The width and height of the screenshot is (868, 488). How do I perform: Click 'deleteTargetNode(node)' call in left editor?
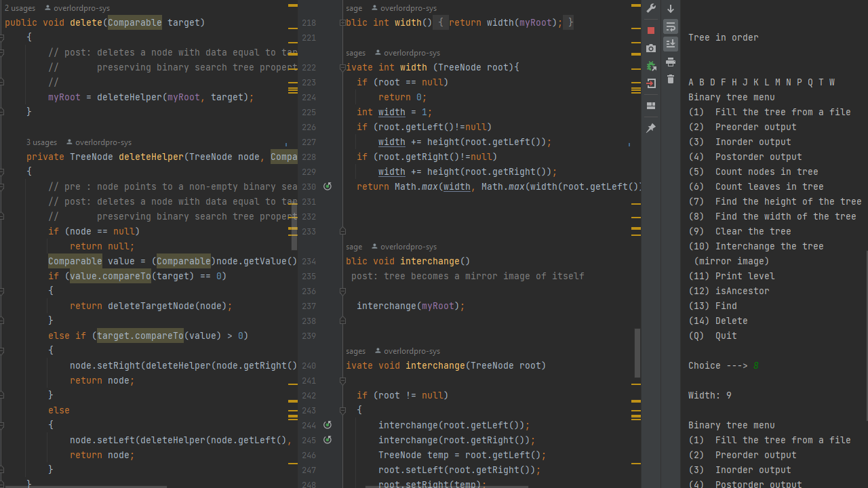[167, 306]
